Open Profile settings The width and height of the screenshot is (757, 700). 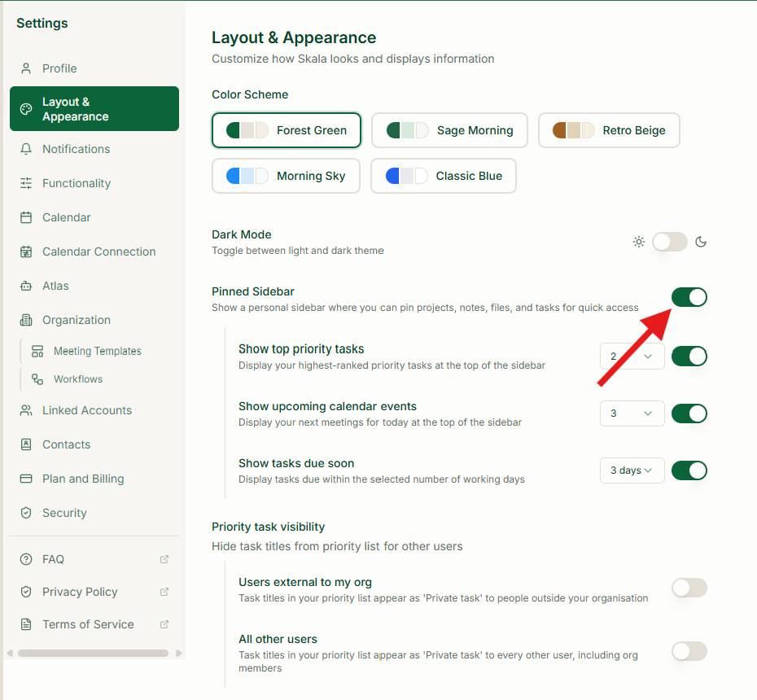pos(94,68)
